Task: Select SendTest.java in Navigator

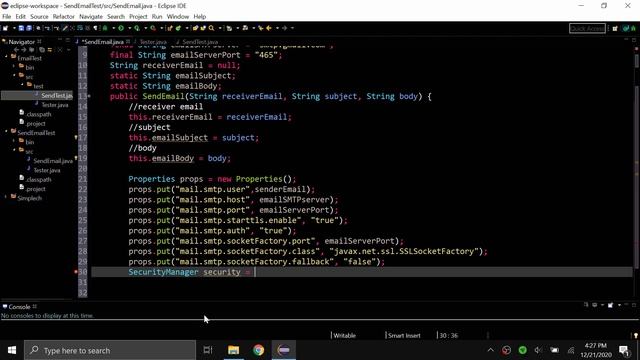Action: point(57,96)
